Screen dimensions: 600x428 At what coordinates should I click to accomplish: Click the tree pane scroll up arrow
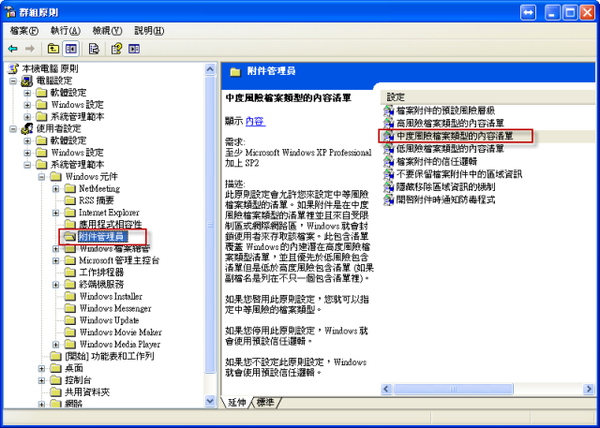pos(210,69)
